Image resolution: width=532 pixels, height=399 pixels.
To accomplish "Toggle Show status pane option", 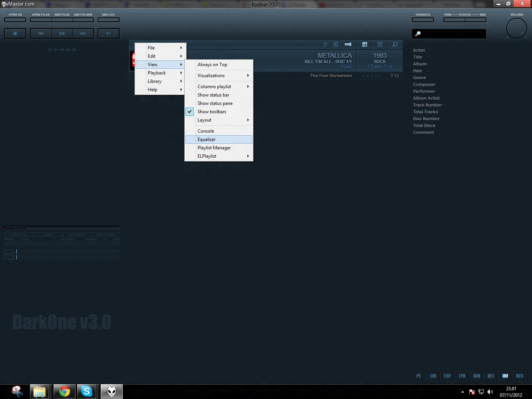I will pyautogui.click(x=219, y=103).
